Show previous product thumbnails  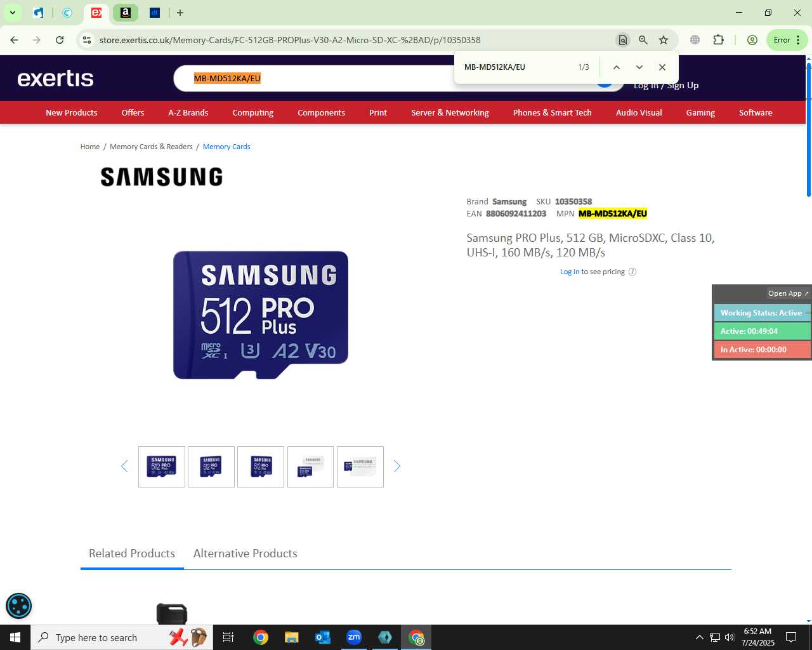(x=124, y=467)
